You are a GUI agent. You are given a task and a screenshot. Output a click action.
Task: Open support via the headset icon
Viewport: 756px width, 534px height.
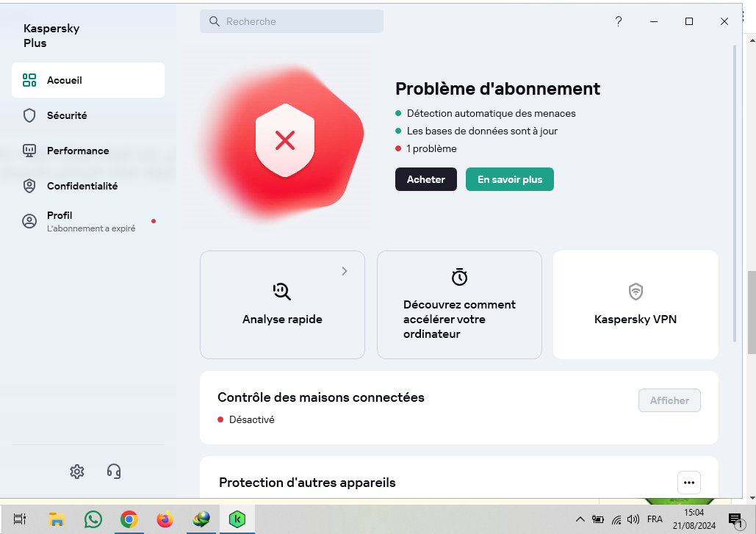pos(114,472)
